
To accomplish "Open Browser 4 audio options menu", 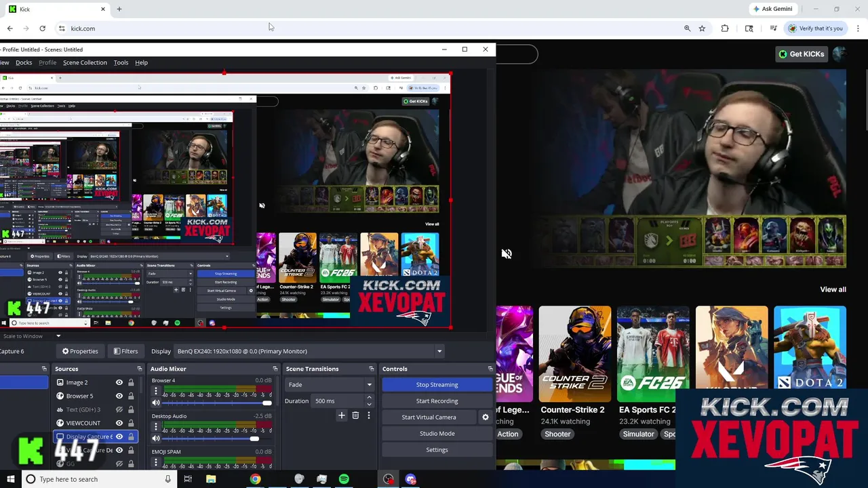I will pos(156,391).
